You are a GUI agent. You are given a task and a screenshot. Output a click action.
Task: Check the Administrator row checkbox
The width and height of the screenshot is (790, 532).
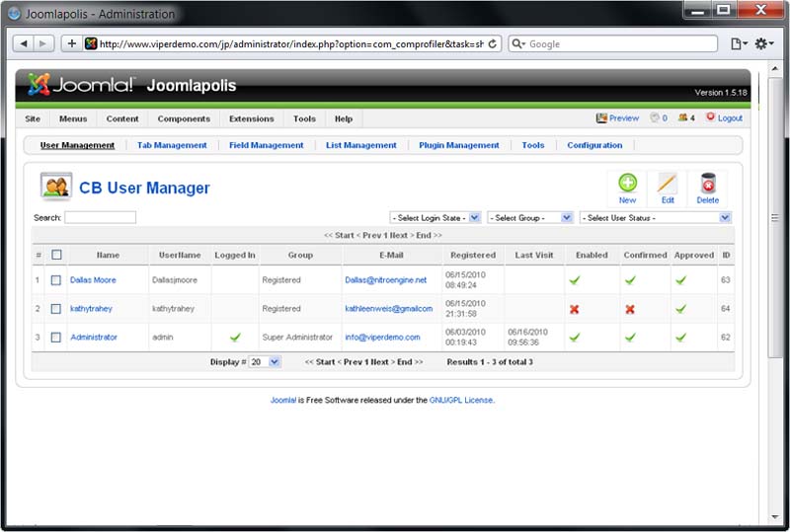56,337
